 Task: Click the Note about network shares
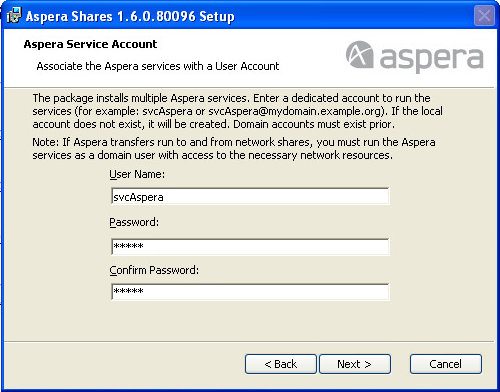[x=234, y=149]
